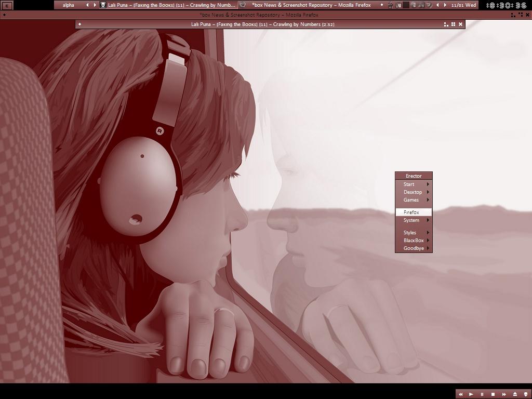Minimize the Mozilla Firefox window

(x=513, y=15)
